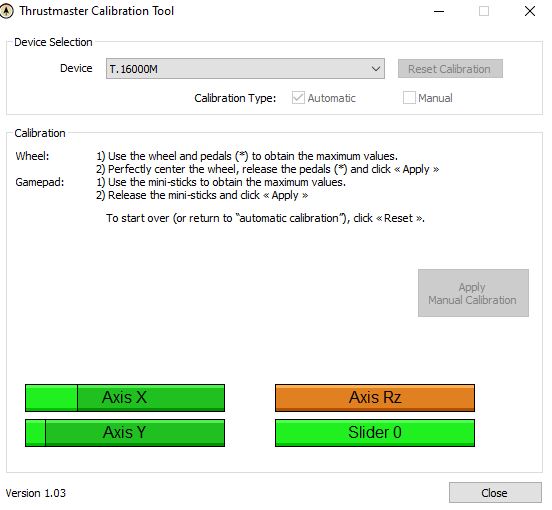Click the Device Selection group label
This screenshot has height=510, width=552.
pyautogui.click(x=53, y=42)
